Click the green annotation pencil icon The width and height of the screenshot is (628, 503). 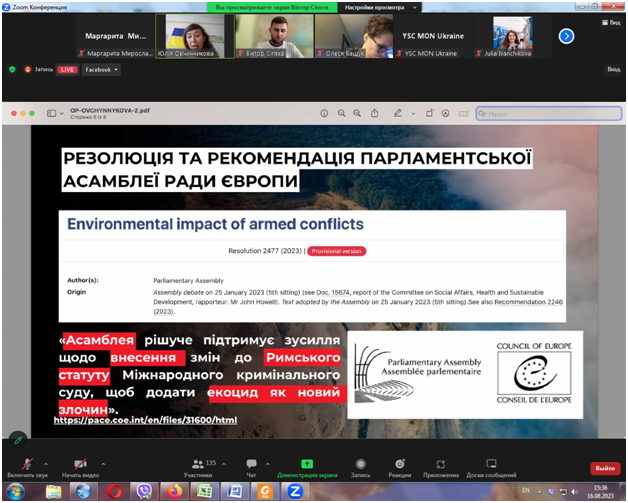(x=17, y=438)
